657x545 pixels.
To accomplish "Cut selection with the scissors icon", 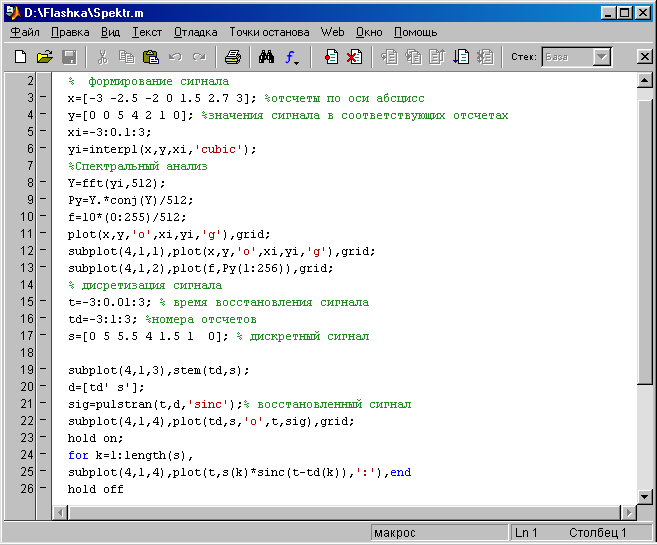I will tap(102, 57).
